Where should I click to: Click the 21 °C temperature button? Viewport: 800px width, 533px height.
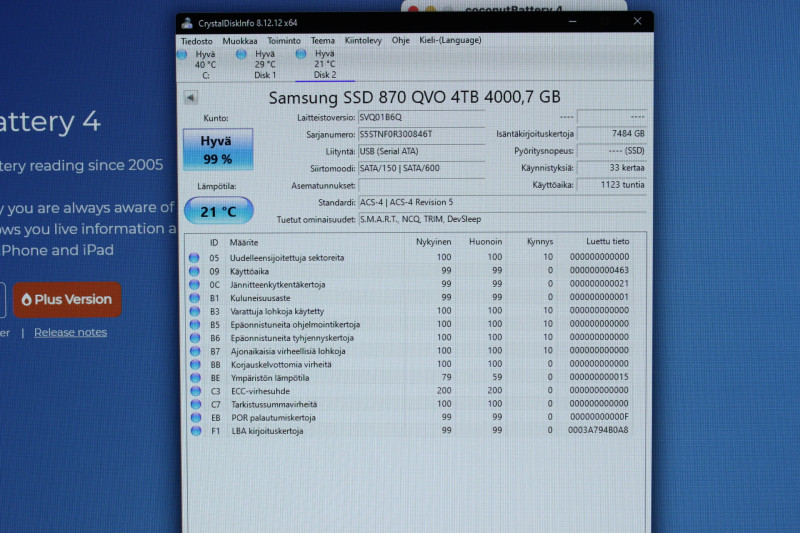218,211
